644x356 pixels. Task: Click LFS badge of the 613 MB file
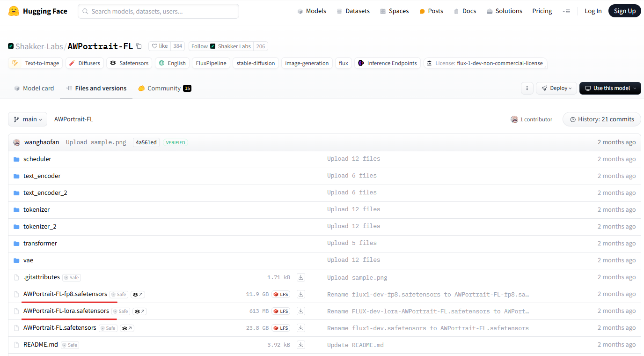tap(281, 311)
